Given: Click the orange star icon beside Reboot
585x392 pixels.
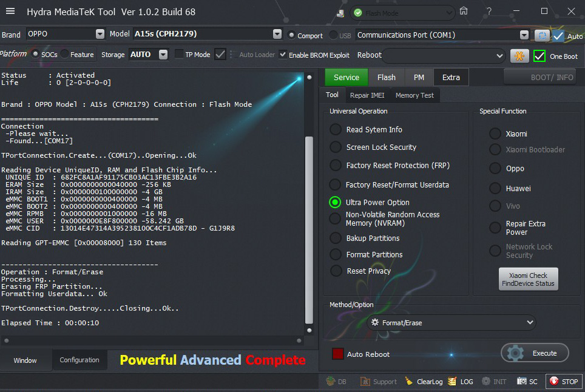Looking at the screenshot, I should [519, 56].
